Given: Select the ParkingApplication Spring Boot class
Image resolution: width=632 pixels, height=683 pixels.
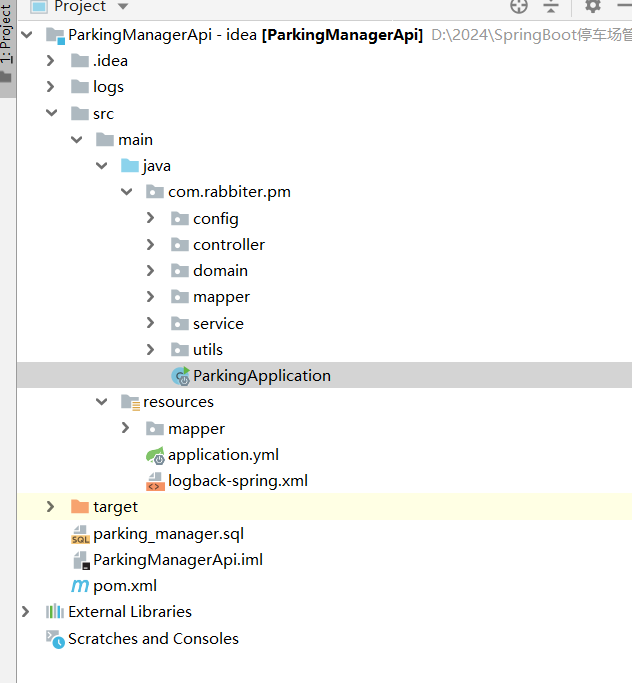Looking at the screenshot, I should pos(261,376).
